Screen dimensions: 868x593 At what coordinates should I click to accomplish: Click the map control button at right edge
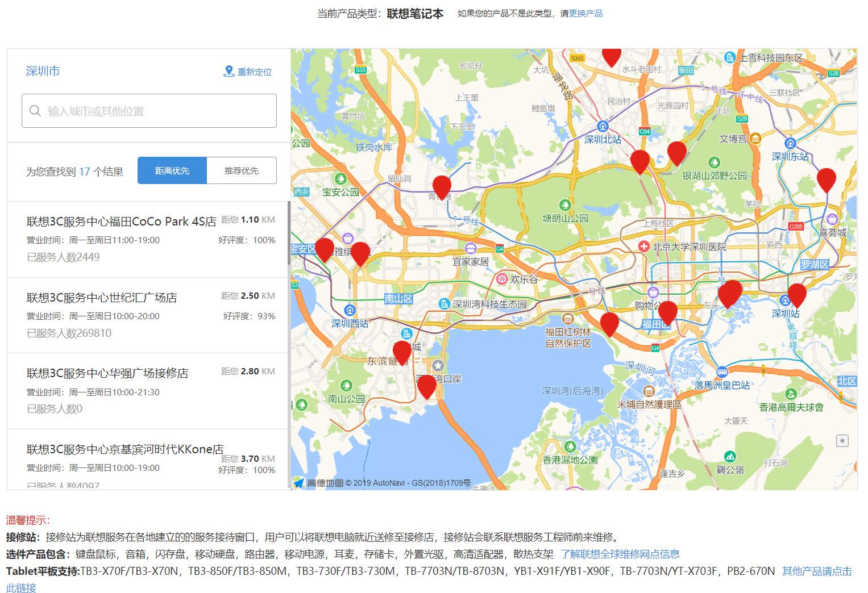tap(842, 441)
